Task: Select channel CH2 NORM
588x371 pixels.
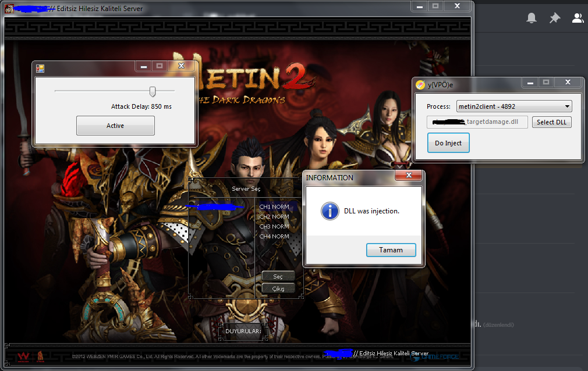Action: point(274,216)
